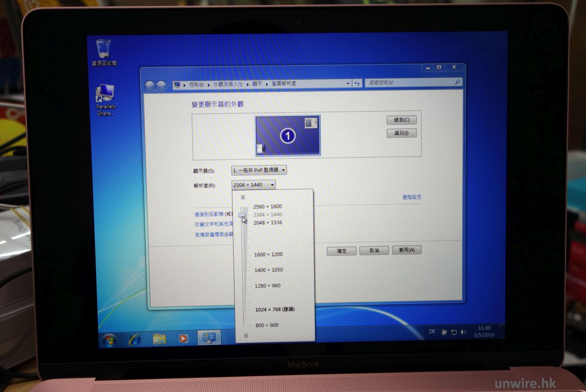Click the refresh button beside the address bar
586x392 pixels.
[x=357, y=83]
